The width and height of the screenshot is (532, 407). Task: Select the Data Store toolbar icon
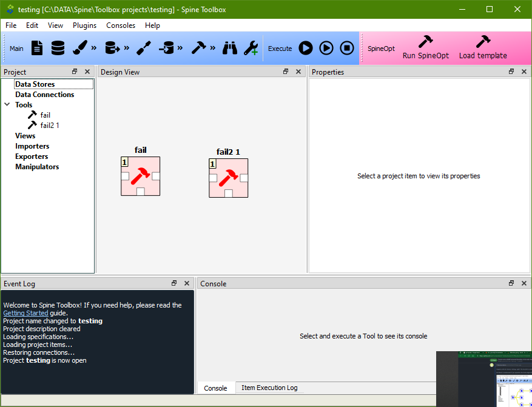pyautogui.click(x=57, y=48)
